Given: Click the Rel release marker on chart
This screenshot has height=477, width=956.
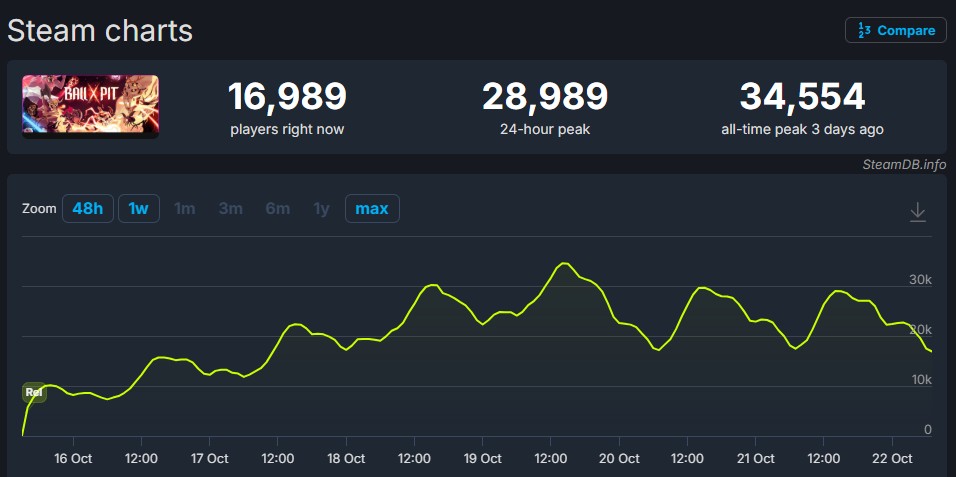Looking at the screenshot, I should tap(34, 392).
